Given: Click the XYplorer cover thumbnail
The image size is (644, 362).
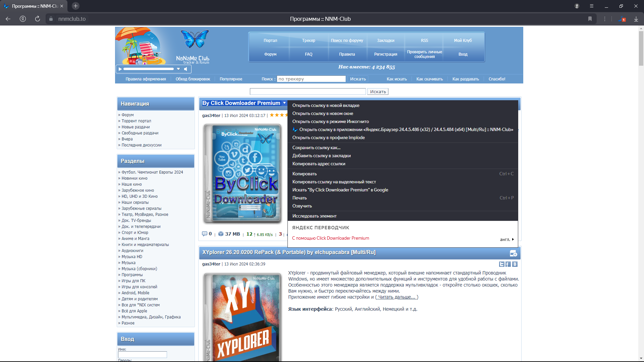Looking at the screenshot, I should click(x=242, y=317).
